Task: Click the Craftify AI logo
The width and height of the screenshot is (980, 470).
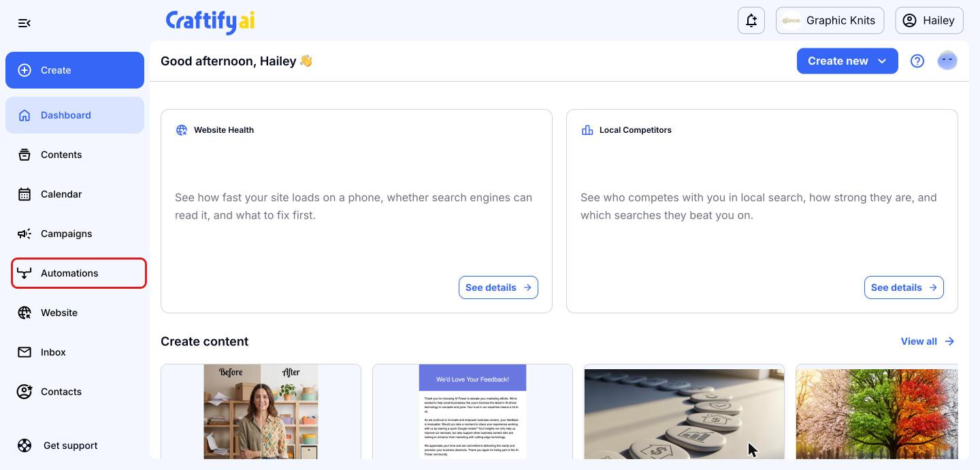Action: click(x=210, y=21)
